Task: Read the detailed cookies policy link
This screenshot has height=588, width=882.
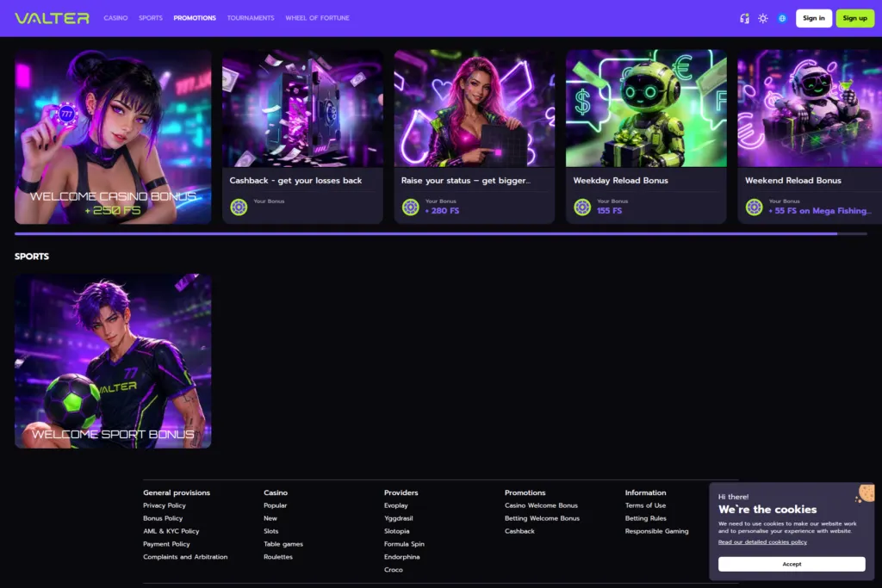Action: click(762, 542)
